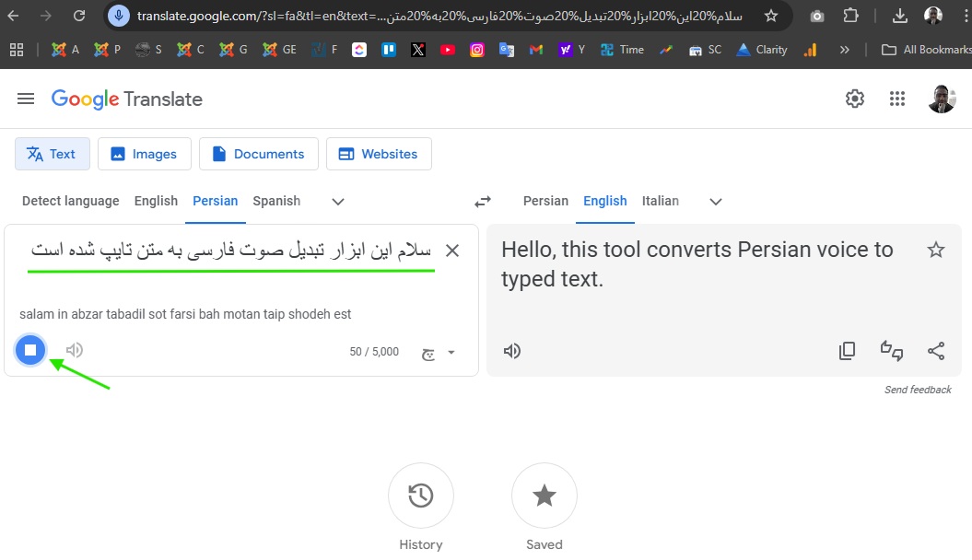Show more bookmarks with chevron

click(x=844, y=50)
